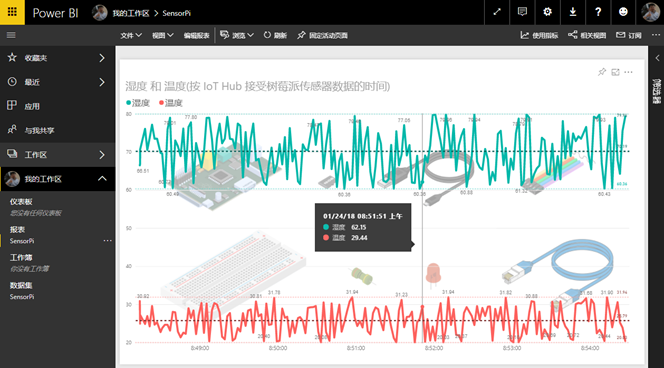
Task: Click the 8:51:00 time axis label
Action: click(x=356, y=348)
